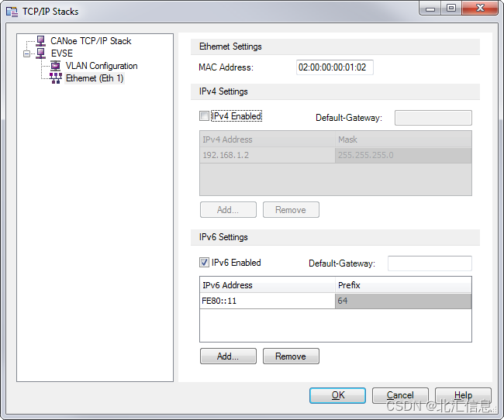504x420 pixels.
Task: Enable the IPv4 Enabled checkbox
Action: tap(204, 116)
